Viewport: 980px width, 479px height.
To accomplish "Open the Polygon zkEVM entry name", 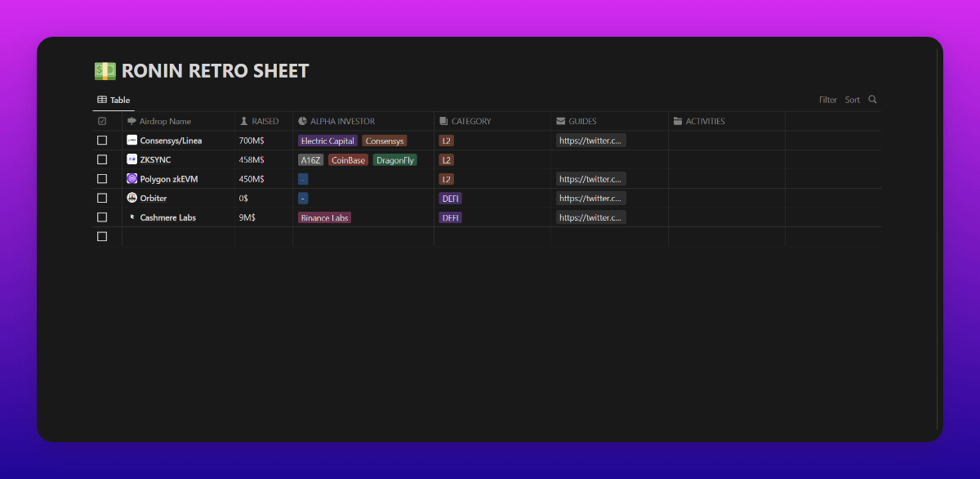I will point(169,179).
